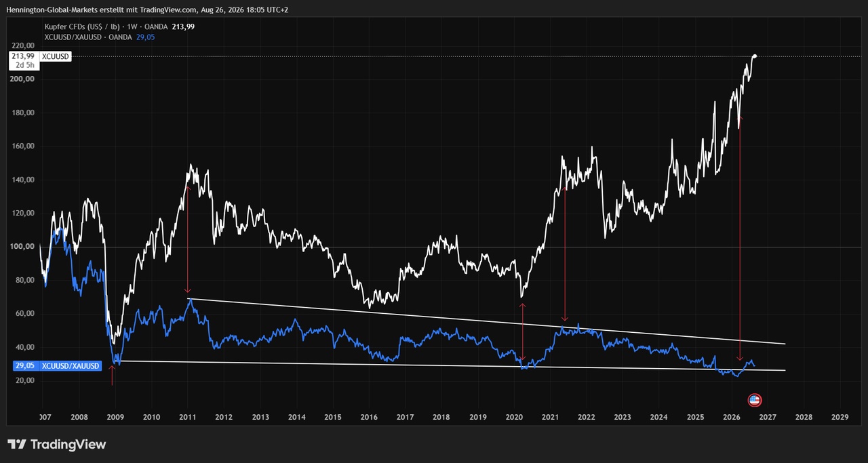868x463 pixels.
Task: Click the 120,00 price axis label
Action: tap(23, 213)
